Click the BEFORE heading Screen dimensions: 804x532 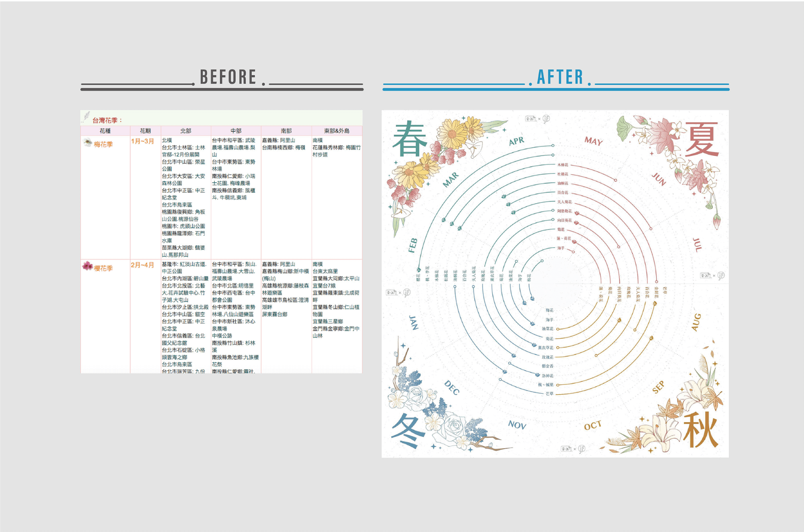point(228,77)
